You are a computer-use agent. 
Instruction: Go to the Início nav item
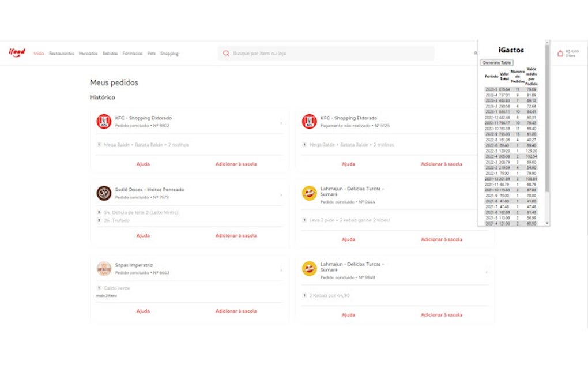[x=39, y=54]
